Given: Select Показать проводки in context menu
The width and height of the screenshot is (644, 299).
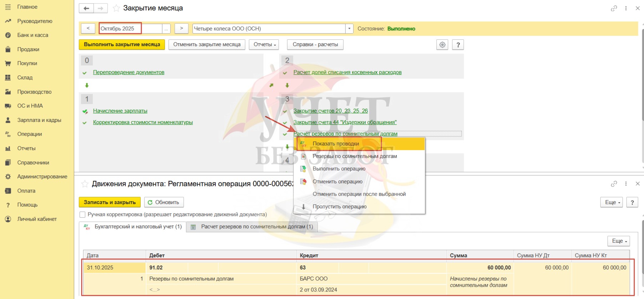Looking at the screenshot, I should (x=336, y=144).
